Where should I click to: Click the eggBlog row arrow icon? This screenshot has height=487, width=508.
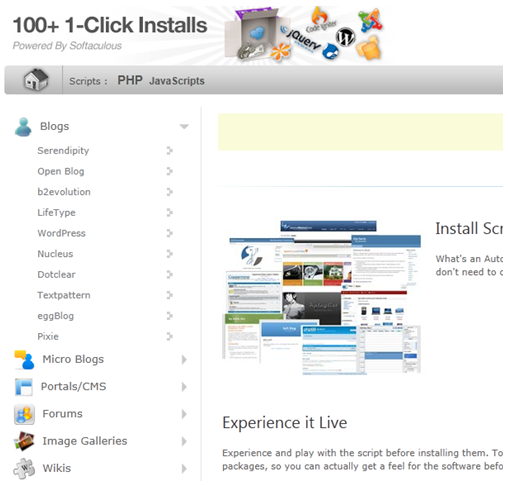coord(170,316)
